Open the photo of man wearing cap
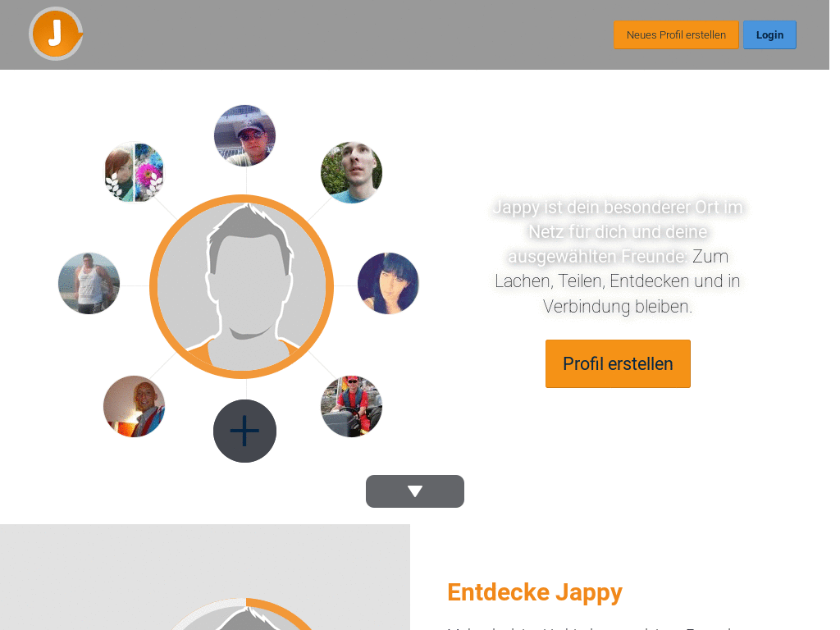Viewport: 840px width, 630px height. (x=244, y=135)
